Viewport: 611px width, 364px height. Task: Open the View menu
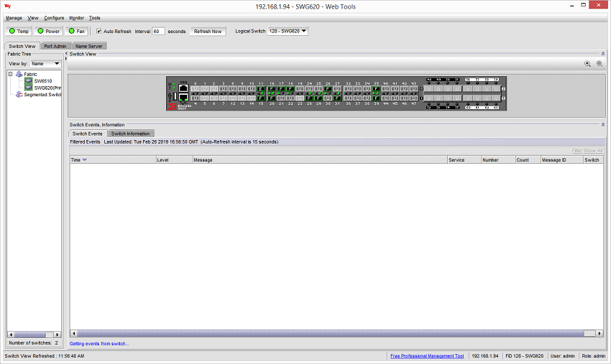point(33,18)
